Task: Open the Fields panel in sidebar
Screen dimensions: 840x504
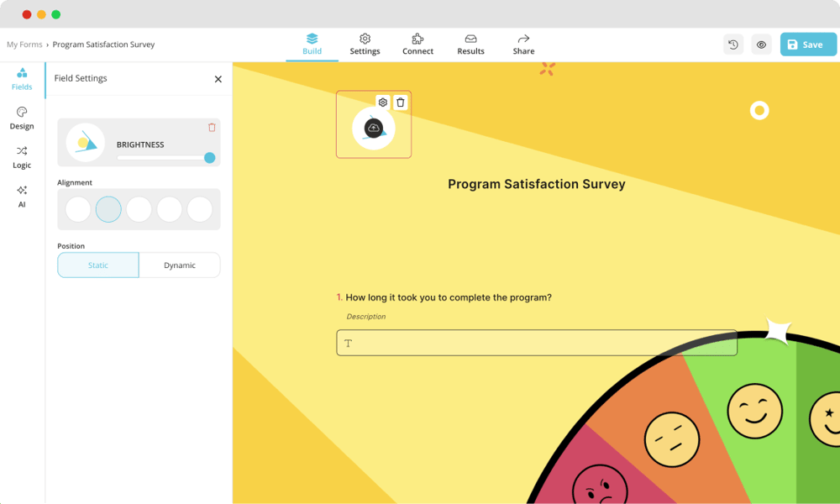Action: tap(22, 78)
